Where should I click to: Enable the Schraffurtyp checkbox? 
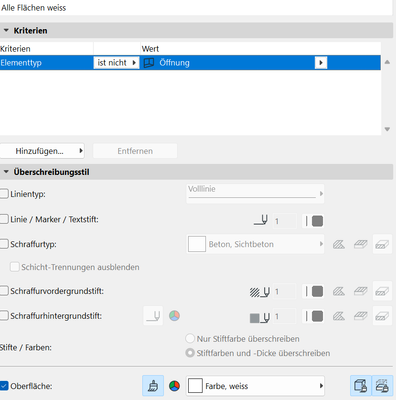pos(4,244)
